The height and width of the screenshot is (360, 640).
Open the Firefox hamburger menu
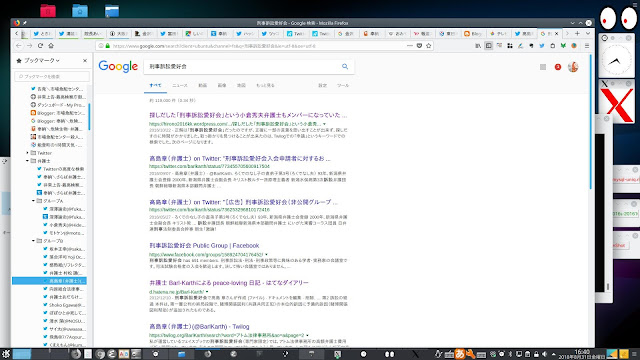587,46
